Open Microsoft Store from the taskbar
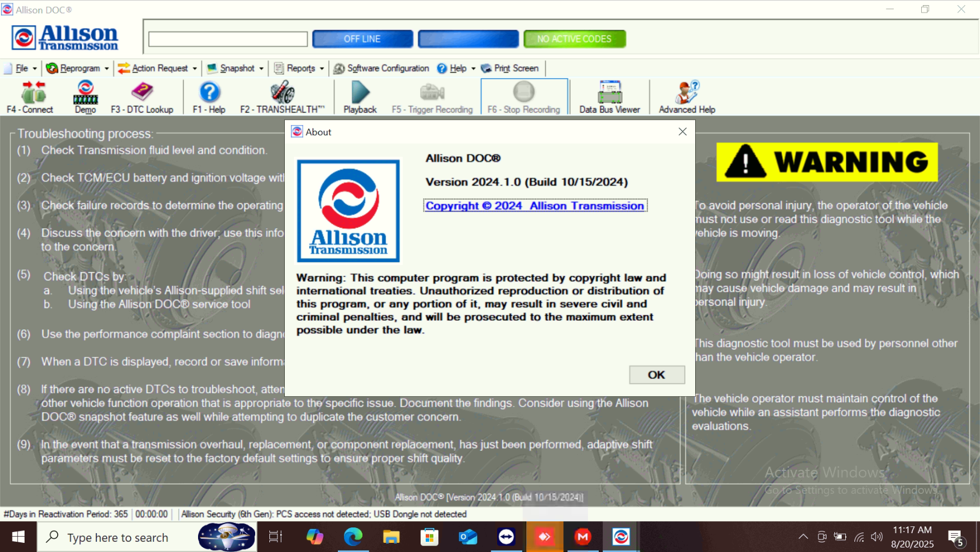The image size is (980, 552). (x=429, y=537)
